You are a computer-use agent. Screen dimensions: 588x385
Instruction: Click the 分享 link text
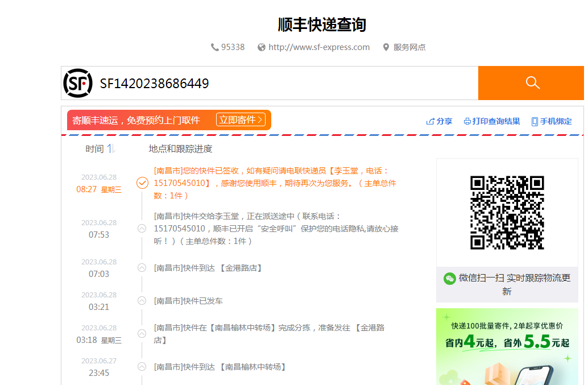pos(444,122)
